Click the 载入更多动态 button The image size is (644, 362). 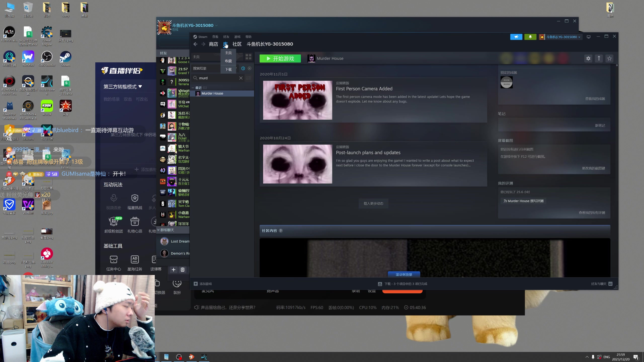click(373, 203)
